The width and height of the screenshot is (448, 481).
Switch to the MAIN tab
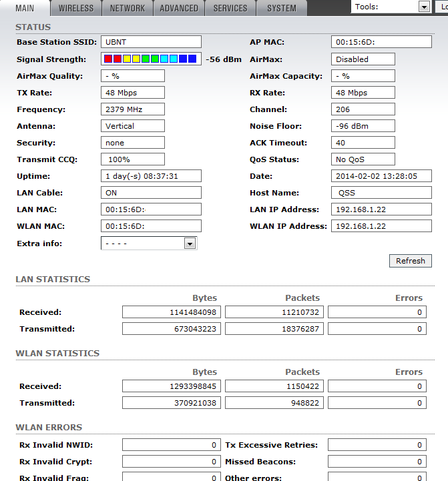tap(25, 8)
